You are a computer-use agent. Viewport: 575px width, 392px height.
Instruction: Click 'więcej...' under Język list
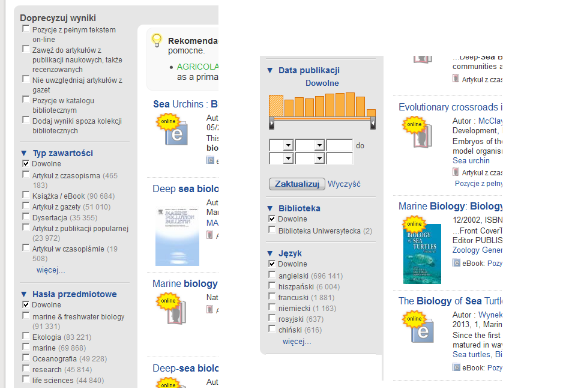tap(297, 342)
